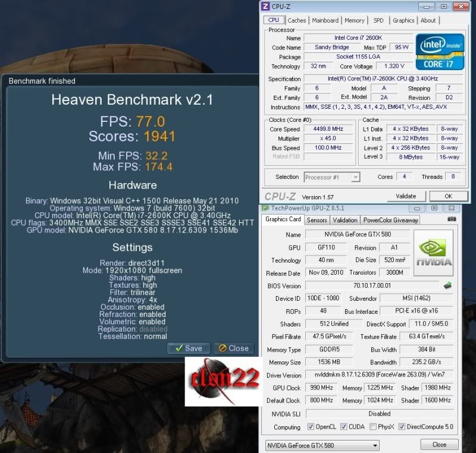The width and height of the screenshot is (476, 453).
Task: Click the Bus Speed value 100.0 MHz
Action: point(328,147)
